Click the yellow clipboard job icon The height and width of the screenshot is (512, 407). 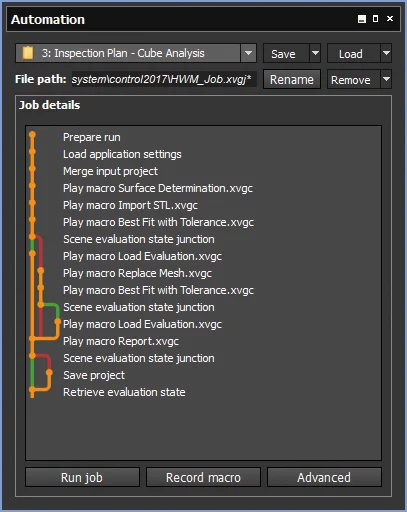(x=28, y=53)
